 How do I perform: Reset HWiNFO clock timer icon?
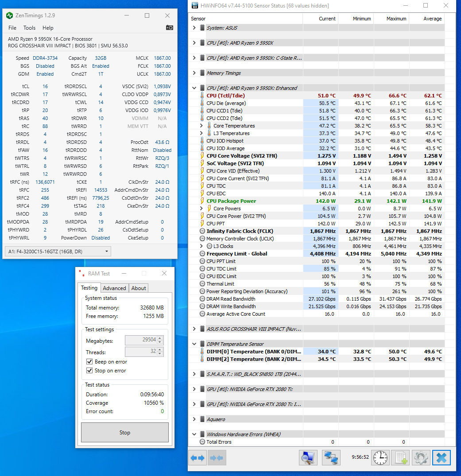pos(380,457)
